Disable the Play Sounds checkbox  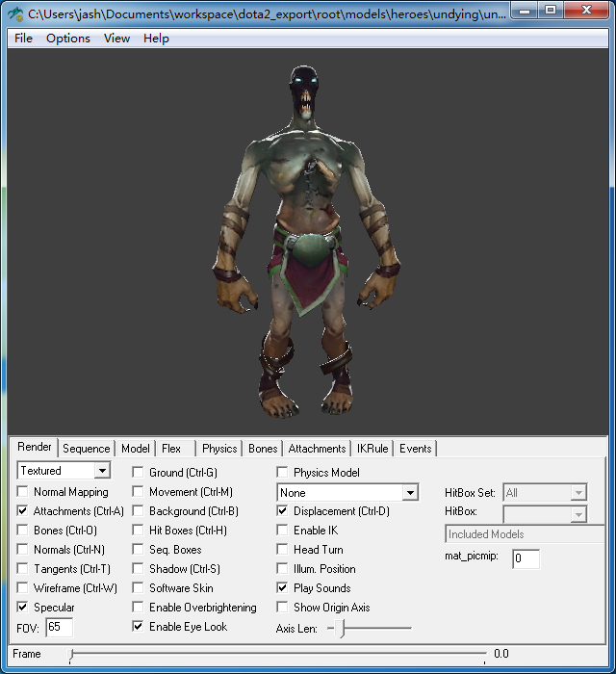coord(283,588)
